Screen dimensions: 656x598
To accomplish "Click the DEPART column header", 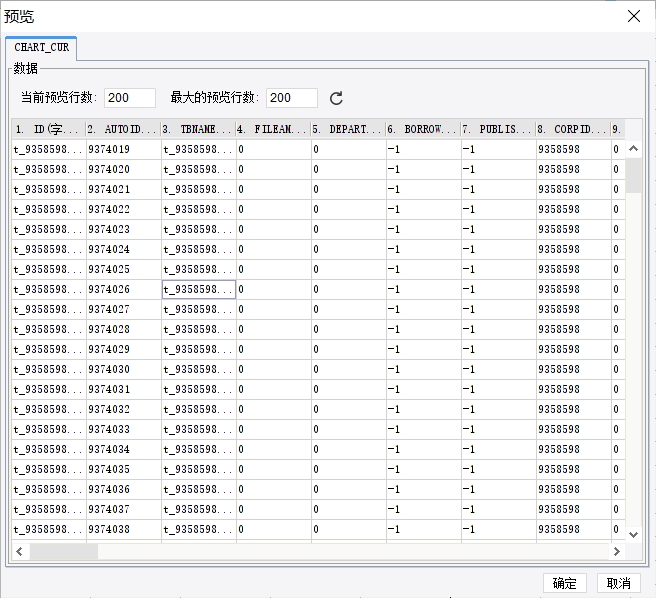I will pos(348,129).
